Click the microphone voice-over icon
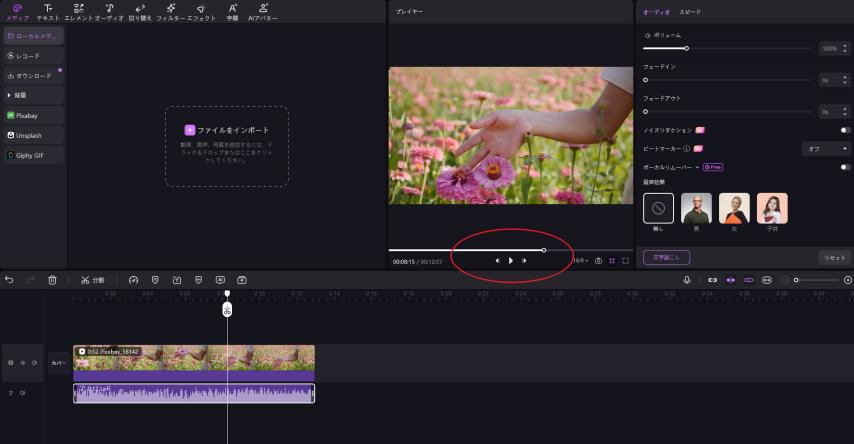This screenshot has width=854, height=444. (x=687, y=280)
